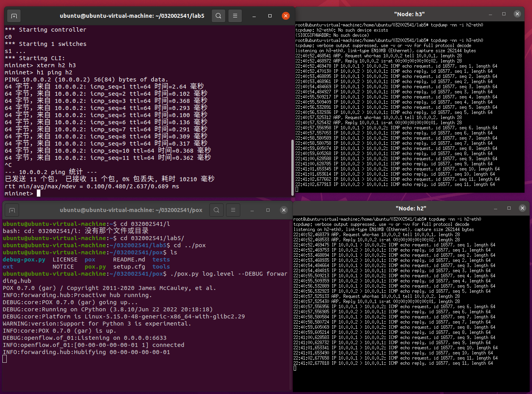532x394 pixels.
Task: Open a new tab in the lab5 terminal
Action: (14, 16)
